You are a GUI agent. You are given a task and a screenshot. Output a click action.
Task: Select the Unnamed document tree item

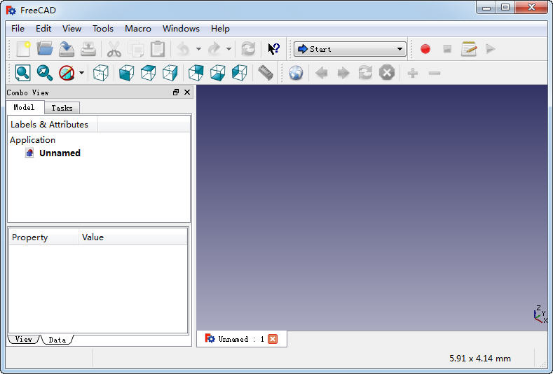pos(60,153)
